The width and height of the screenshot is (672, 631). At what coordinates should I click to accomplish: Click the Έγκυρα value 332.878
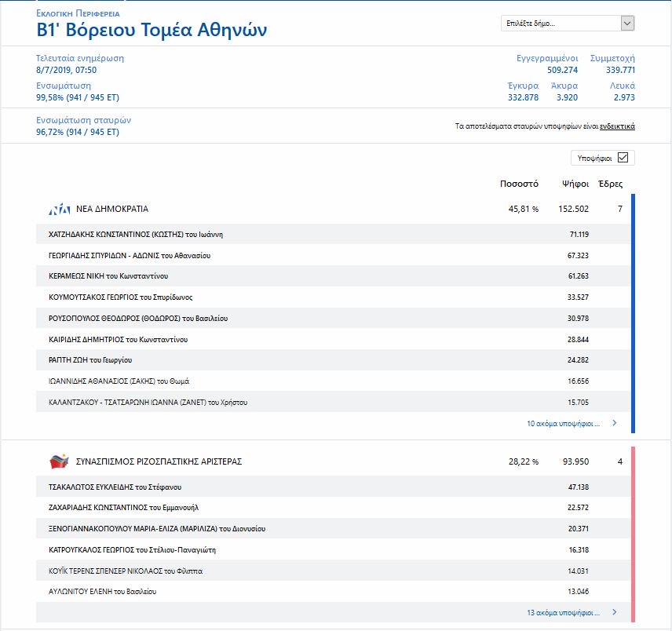coord(523,97)
